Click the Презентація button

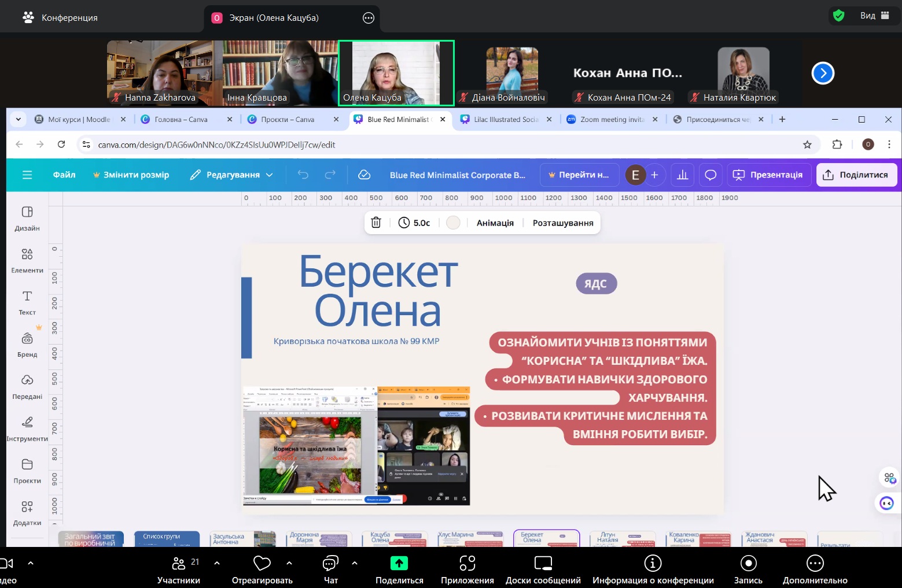[x=768, y=175]
